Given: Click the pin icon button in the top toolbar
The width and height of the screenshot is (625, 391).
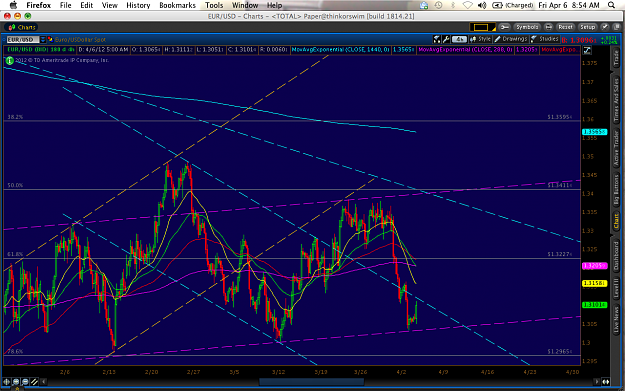Looking at the screenshot, I should (x=605, y=27).
